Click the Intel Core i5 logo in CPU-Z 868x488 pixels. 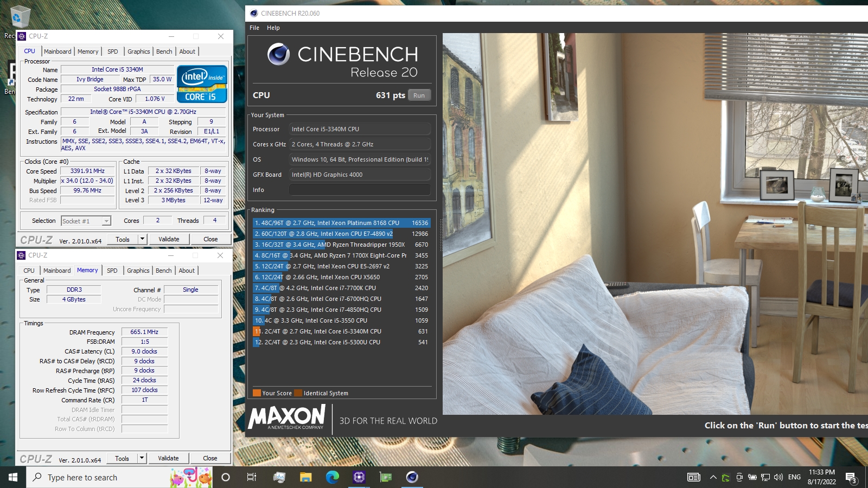click(x=202, y=84)
